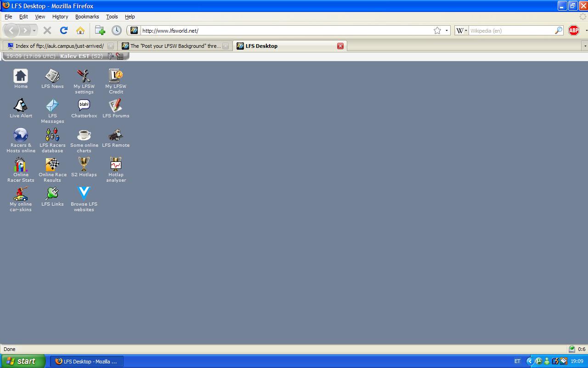Bookmark this page with the star icon

coord(437,30)
